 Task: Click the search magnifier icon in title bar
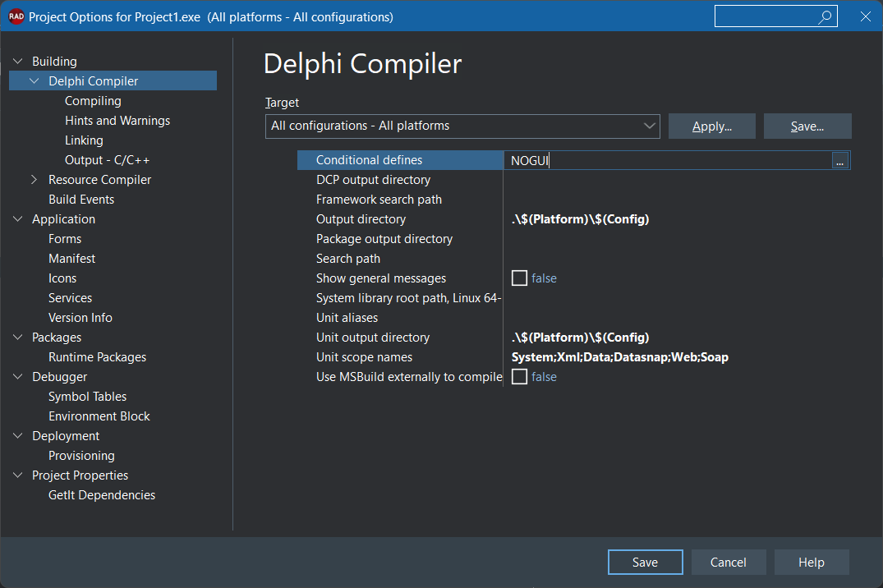(825, 17)
